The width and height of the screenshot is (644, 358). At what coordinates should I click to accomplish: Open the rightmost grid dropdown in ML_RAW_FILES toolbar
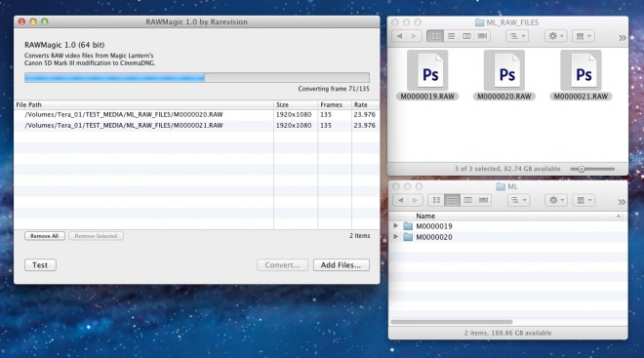coord(584,36)
